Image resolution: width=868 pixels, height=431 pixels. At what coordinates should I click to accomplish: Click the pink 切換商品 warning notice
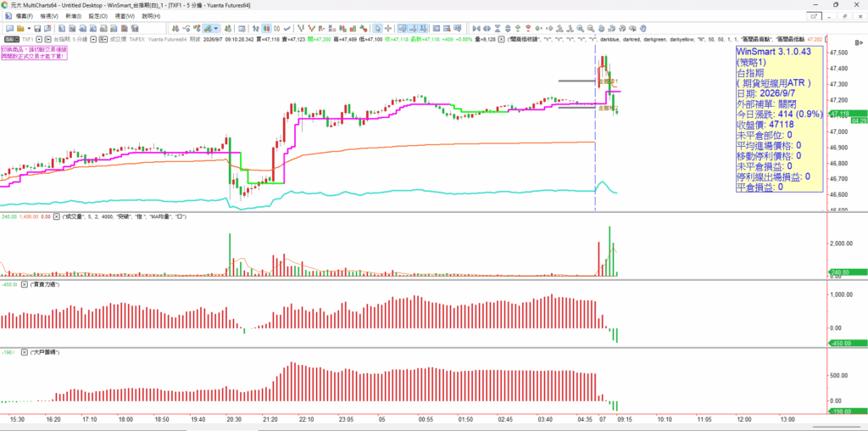click(x=34, y=53)
